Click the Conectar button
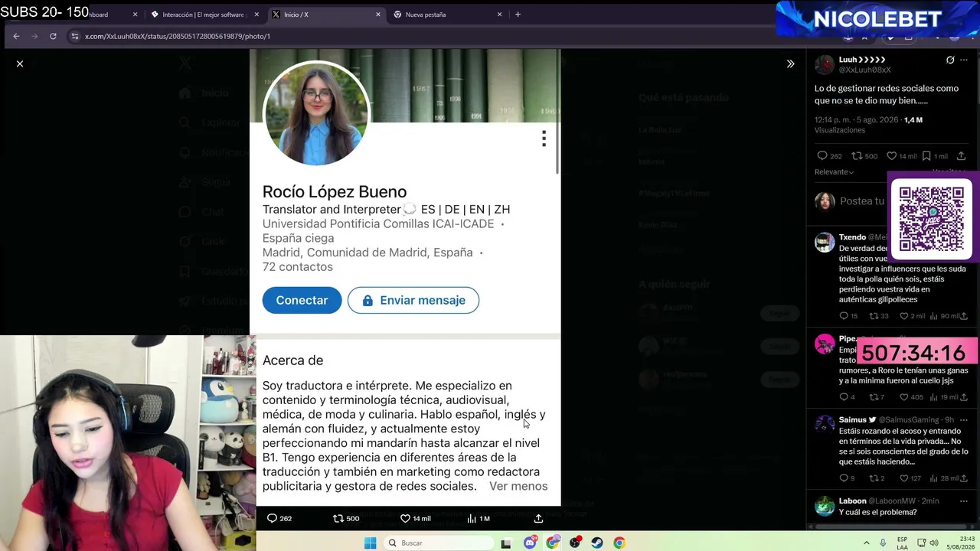Viewport: 980px width, 551px height. pos(302,300)
